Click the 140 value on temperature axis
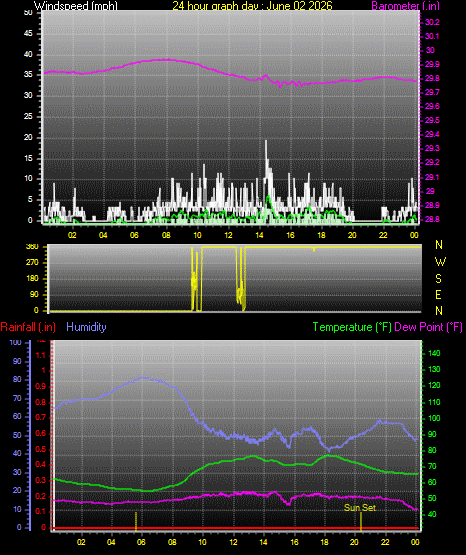466x555 pixels. click(x=434, y=353)
